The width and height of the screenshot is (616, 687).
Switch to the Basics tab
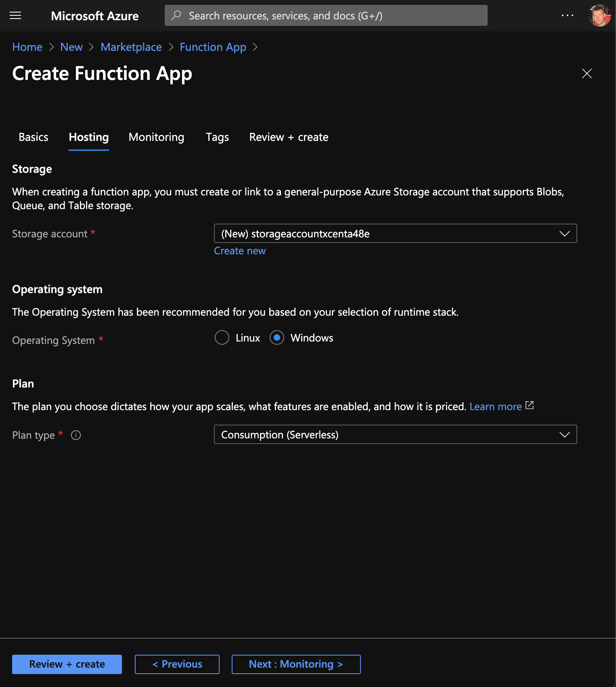pos(34,137)
